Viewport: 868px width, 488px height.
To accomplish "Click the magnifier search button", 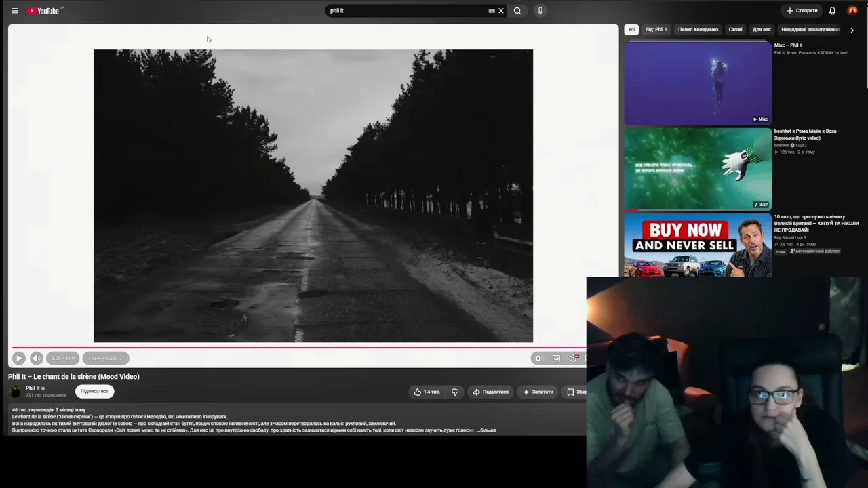I will 517,11.
